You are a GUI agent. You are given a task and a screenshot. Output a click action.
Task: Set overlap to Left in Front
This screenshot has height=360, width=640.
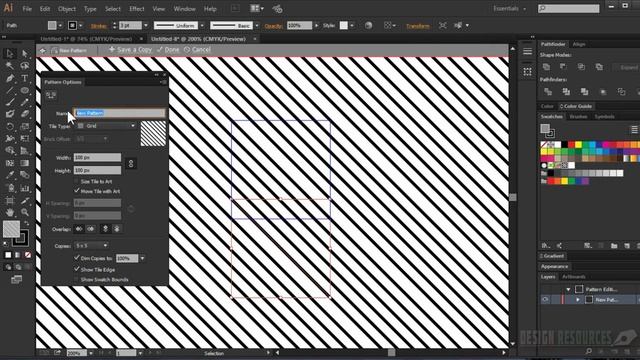coord(79,229)
